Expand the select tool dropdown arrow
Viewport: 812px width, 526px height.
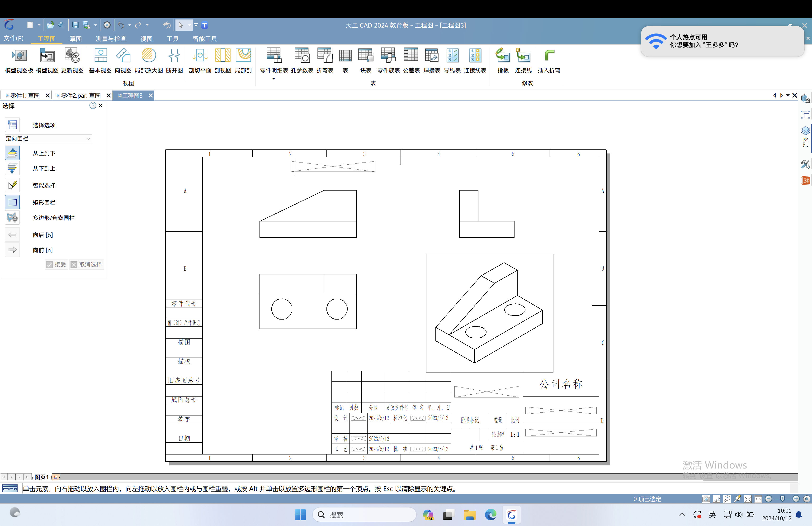[x=189, y=25]
